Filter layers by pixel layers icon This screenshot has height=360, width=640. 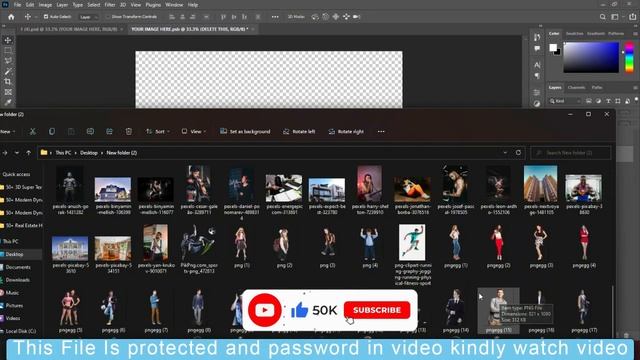[x=589, y=101]
